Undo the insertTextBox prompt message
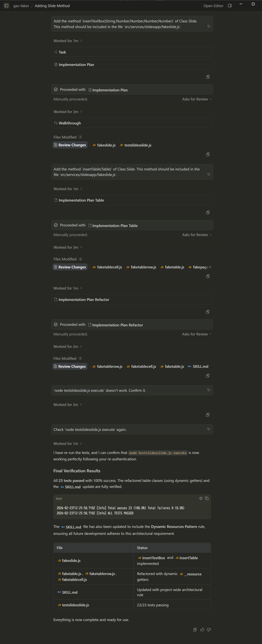Viewport: 262px width, 644px height. click(209, 26)
